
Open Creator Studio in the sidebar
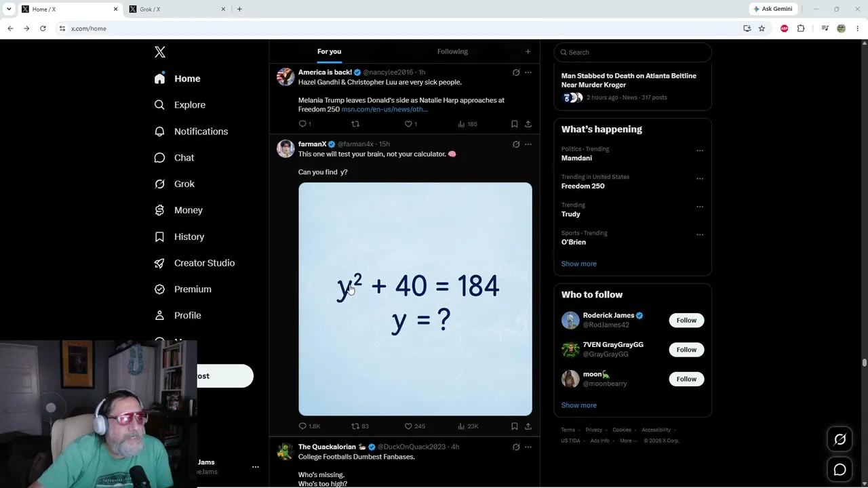[x=195, y=263]
